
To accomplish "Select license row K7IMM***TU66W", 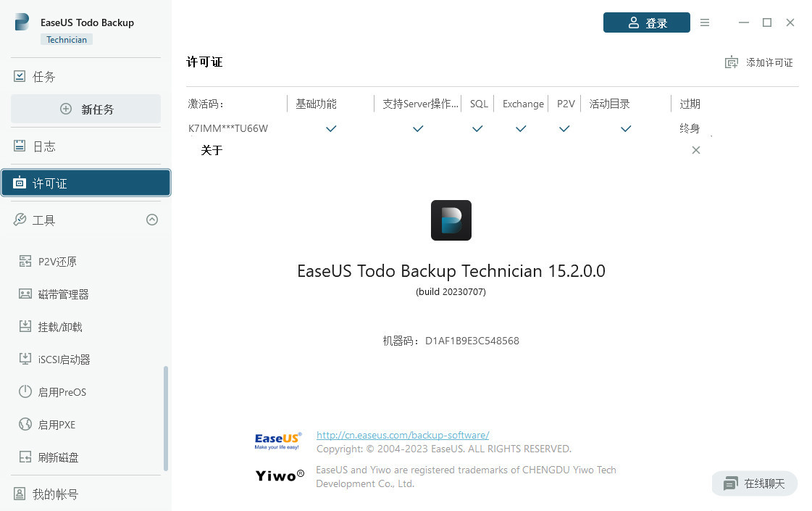I will tap(228, 128).
